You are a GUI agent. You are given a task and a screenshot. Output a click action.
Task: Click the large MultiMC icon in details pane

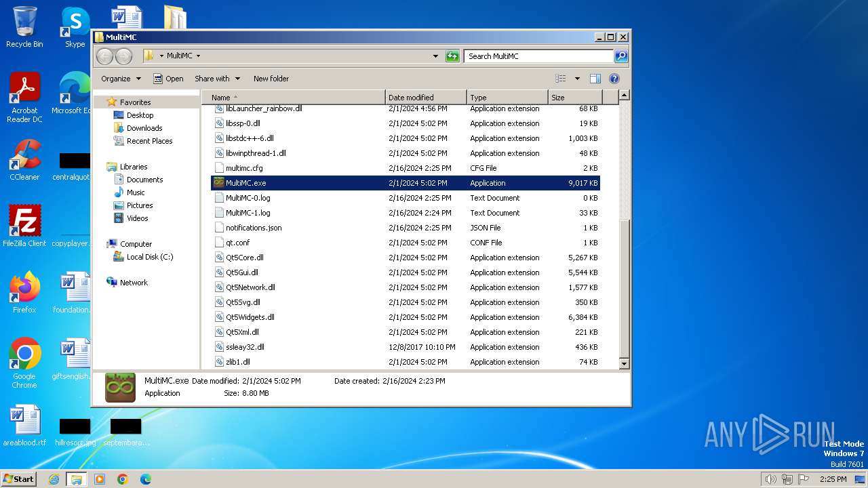[120, 388]
